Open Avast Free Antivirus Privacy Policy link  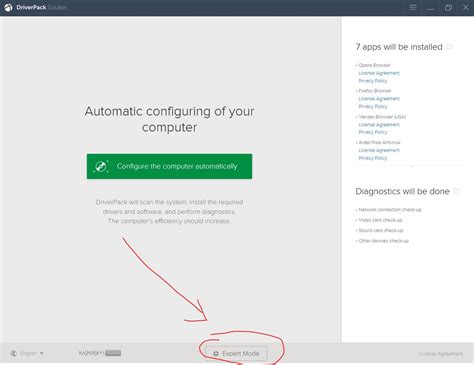tap(373, 158)
